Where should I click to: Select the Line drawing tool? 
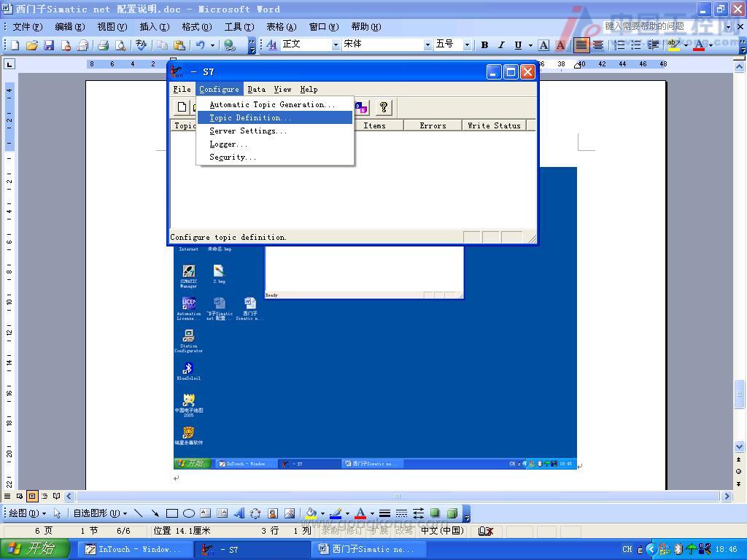pos(138,513)
